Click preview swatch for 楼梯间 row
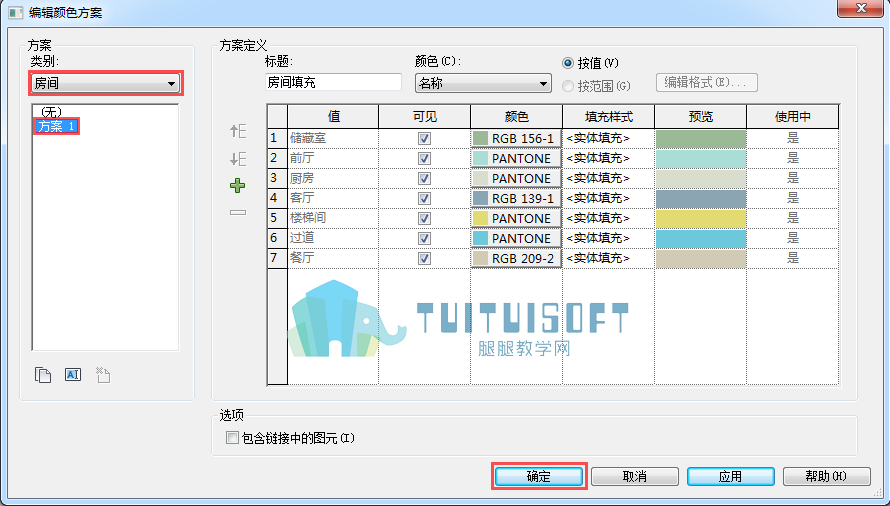Image resolution: width=890 pixels, height=506 pixels. [x=700, y=218]
